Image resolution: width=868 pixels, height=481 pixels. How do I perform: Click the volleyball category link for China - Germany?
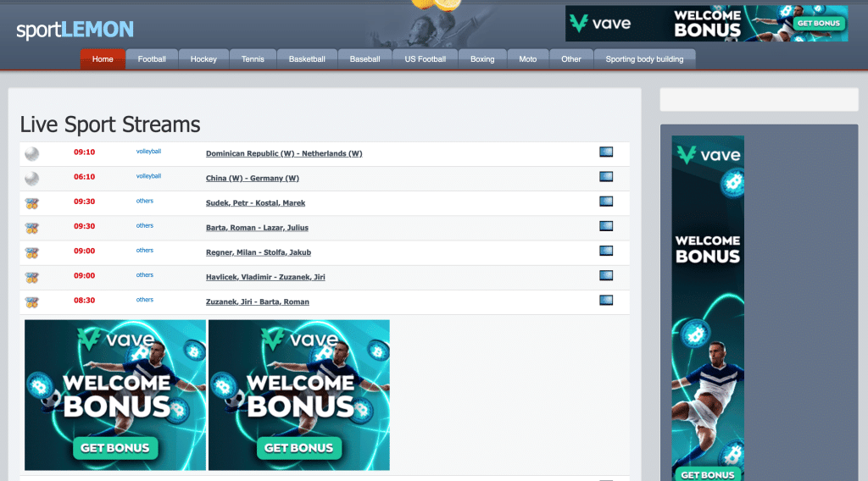pos(148,176)
